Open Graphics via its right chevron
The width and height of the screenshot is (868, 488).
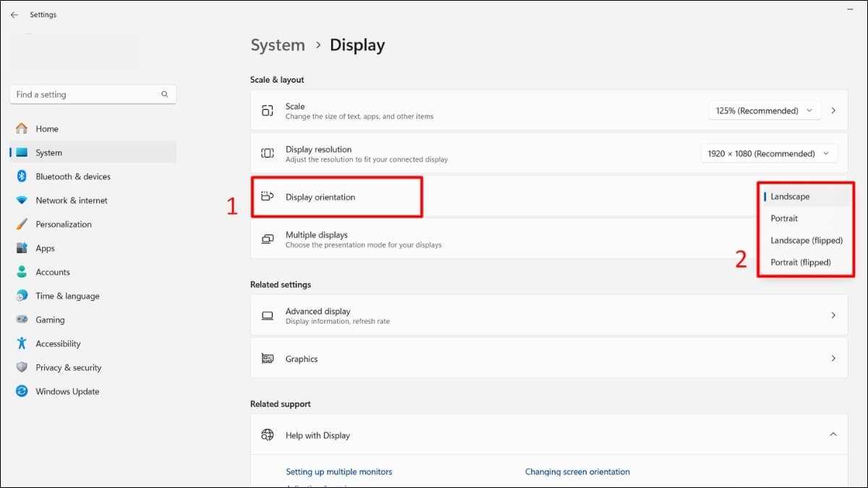pyautogui.click(x=833, y=359)
